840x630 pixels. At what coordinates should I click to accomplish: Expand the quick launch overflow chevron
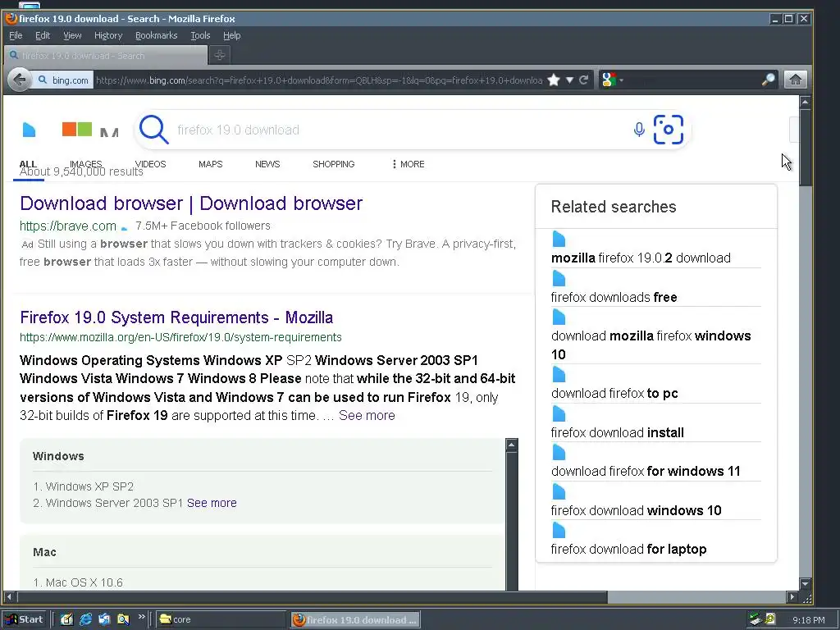point(141,617)
